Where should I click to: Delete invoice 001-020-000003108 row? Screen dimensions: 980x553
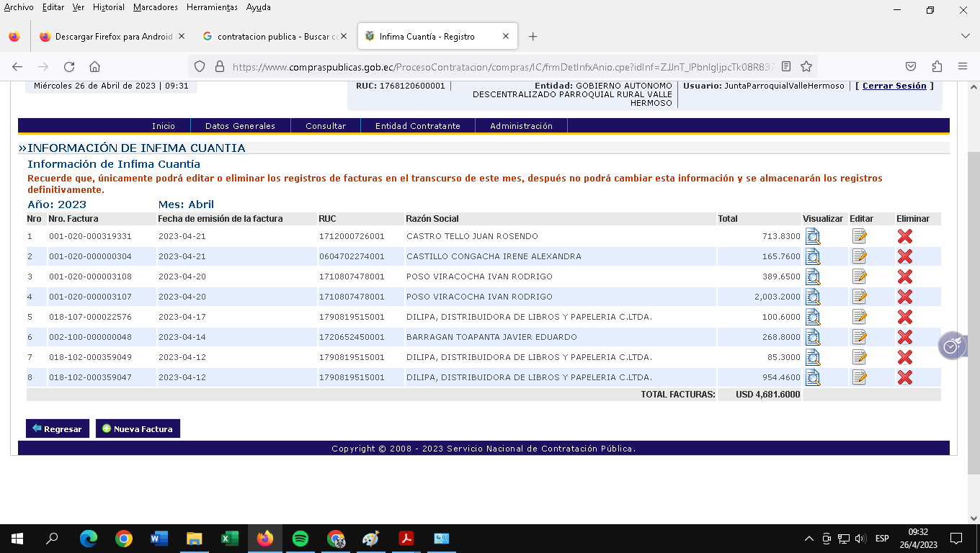[905, 276]
